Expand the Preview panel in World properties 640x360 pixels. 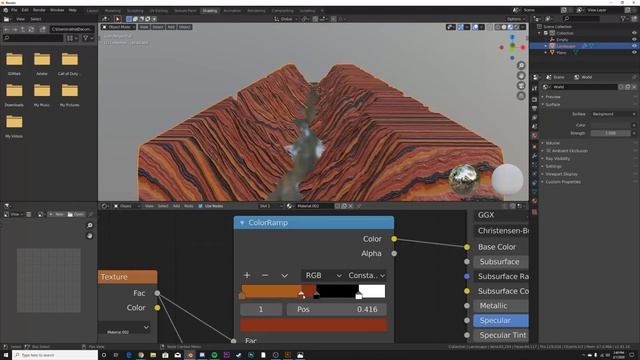(x=553, y=97)
